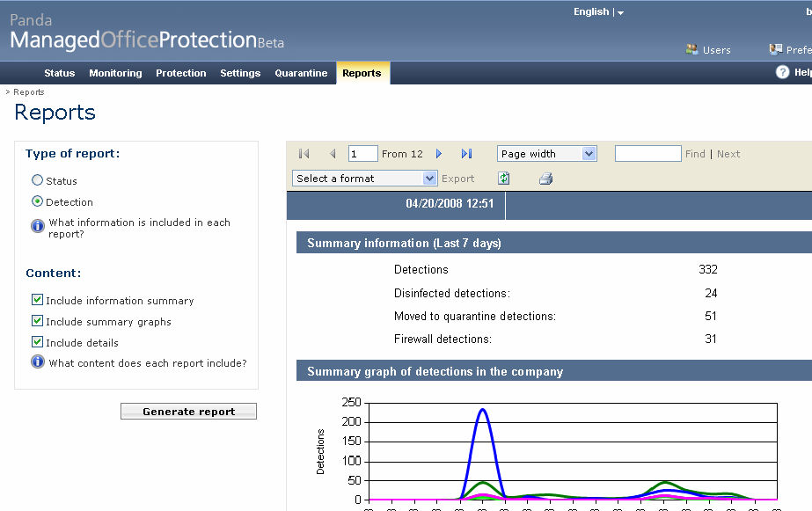Viewport: 812px width, 511px height.
Task: Click info icon beside content question
Action: click(x=37, y=361)
